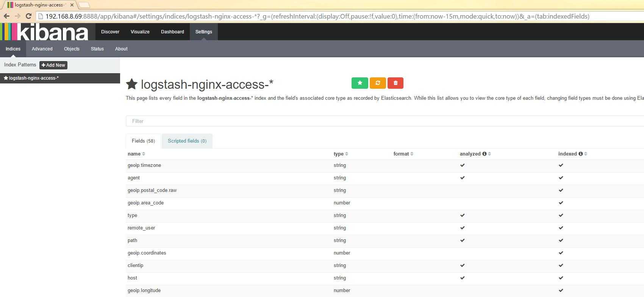Click the Add New index pattern button
Screen dimensions: 644x297
pyautogui.click(x=53, y=65)
